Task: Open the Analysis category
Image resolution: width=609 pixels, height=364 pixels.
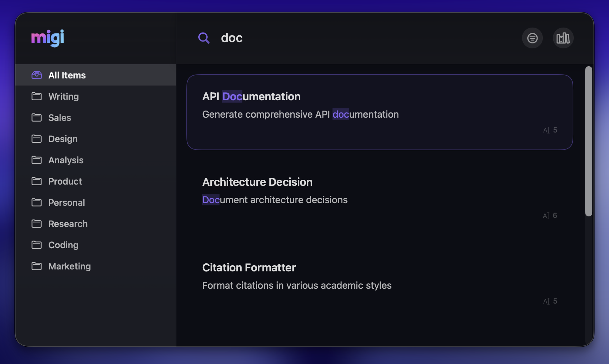Action: point(66,160)
